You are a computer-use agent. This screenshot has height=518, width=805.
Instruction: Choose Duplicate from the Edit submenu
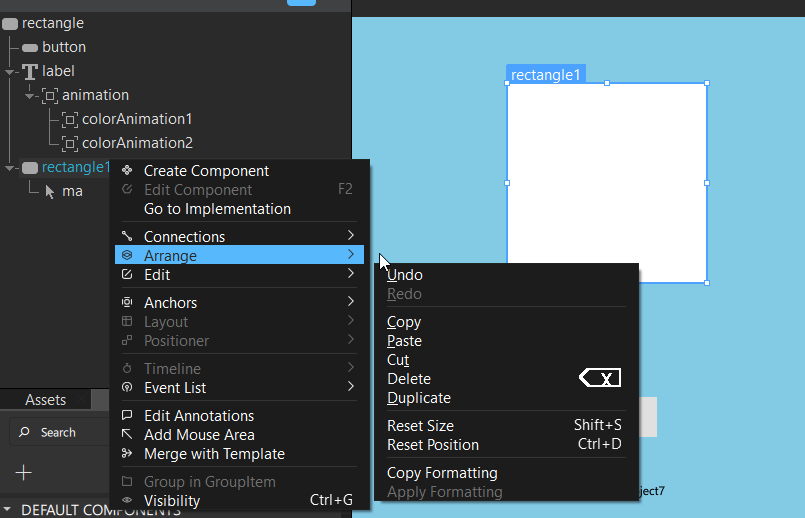pos(419,398)
